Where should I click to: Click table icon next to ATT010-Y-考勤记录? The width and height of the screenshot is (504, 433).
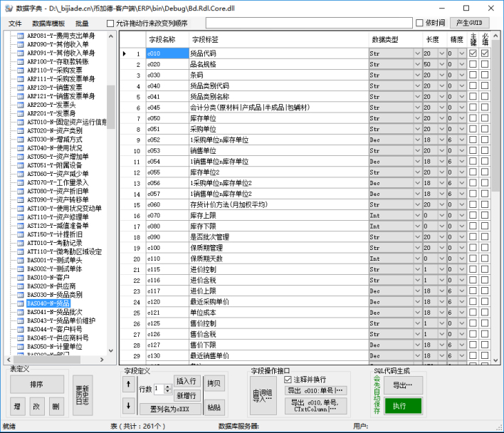tap(20, 243)
